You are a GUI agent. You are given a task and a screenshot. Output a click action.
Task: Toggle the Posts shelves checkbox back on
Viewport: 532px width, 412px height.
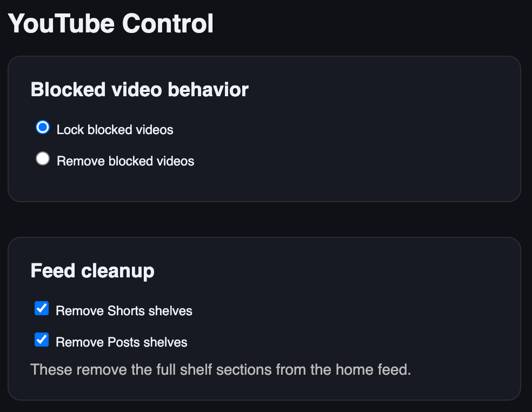(42, 340)
